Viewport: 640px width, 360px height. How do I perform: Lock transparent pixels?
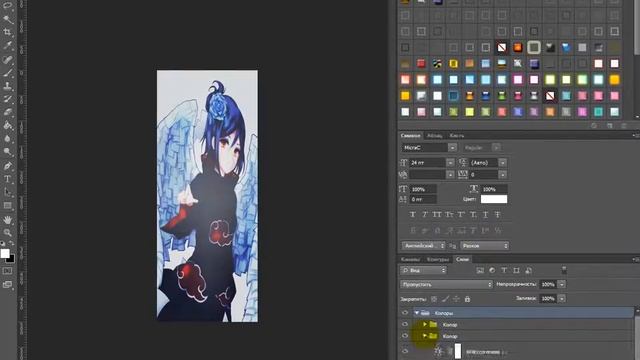pyautogui.click(x=434, y=299)
